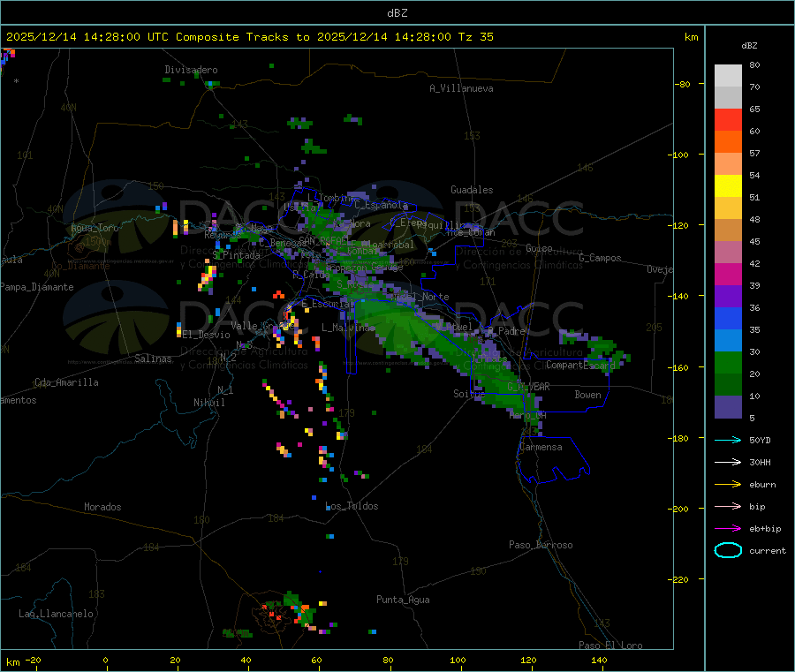Click the 'El_Desvio' map label

(x=207, y=335)
